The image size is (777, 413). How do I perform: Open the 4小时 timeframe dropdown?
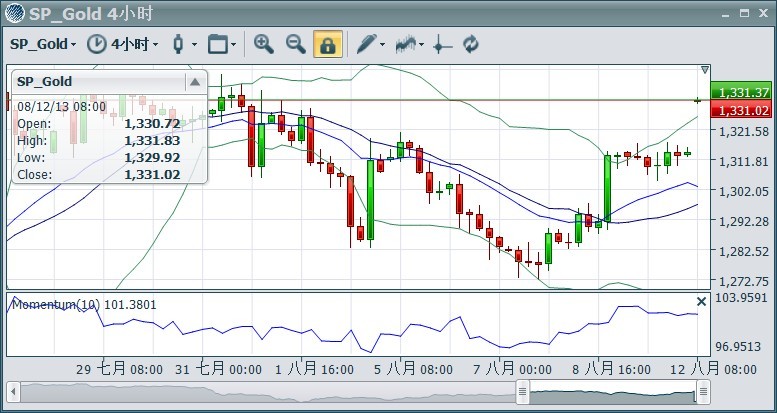click(x=134, y=44)
